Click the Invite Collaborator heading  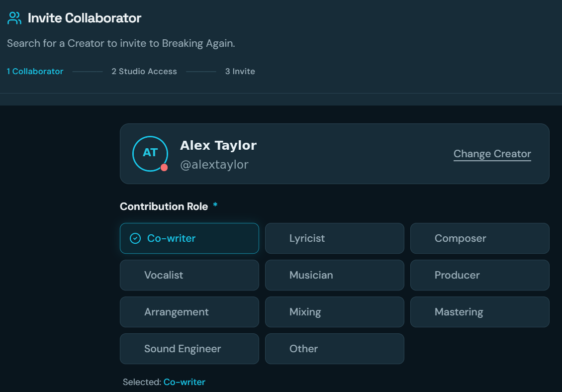click(x=85, y=18)
